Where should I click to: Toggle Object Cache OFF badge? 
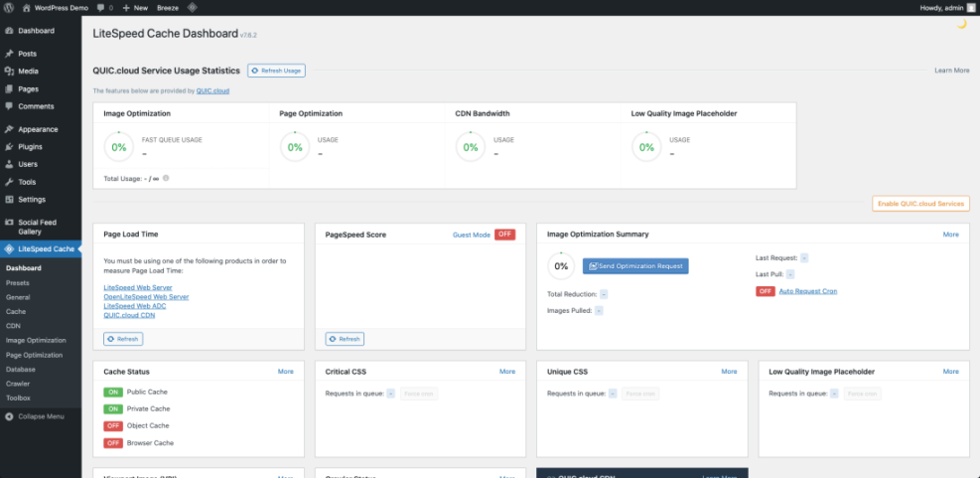[x=113, y=425]
